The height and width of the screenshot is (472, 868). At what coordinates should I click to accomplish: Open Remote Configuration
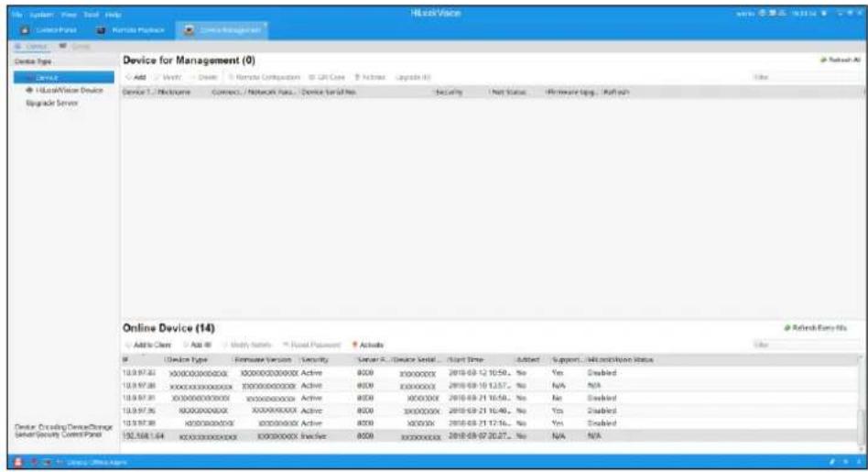264,77
